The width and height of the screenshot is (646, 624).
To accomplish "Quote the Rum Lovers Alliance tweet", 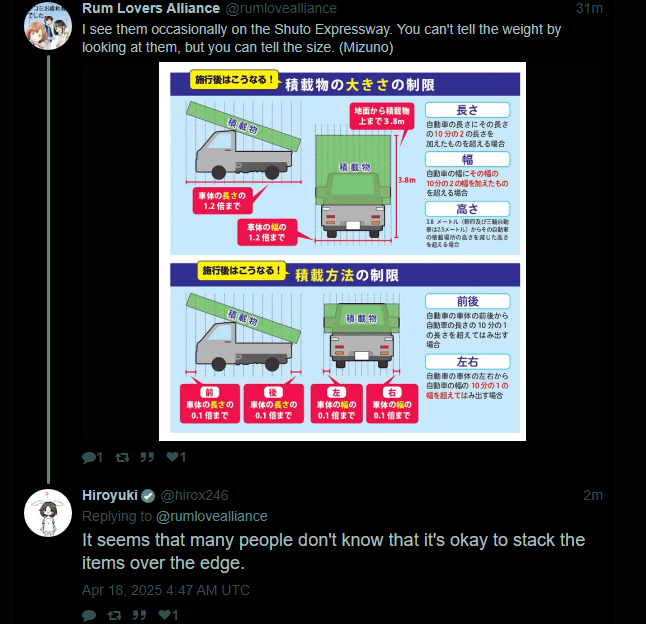I will (146, 457).
